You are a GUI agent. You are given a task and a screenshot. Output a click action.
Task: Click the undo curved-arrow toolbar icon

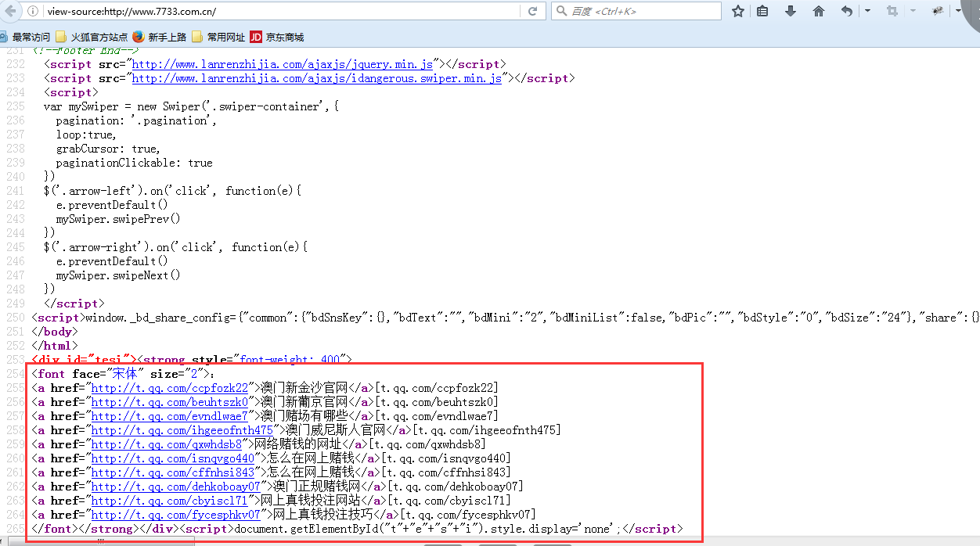tap(847, 11)
